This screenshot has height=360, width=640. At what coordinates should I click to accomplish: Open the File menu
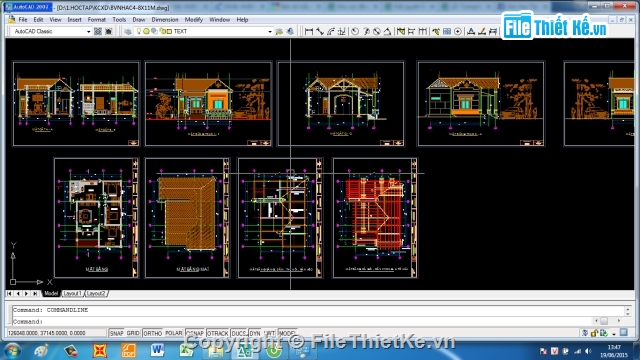coord(23,20)
